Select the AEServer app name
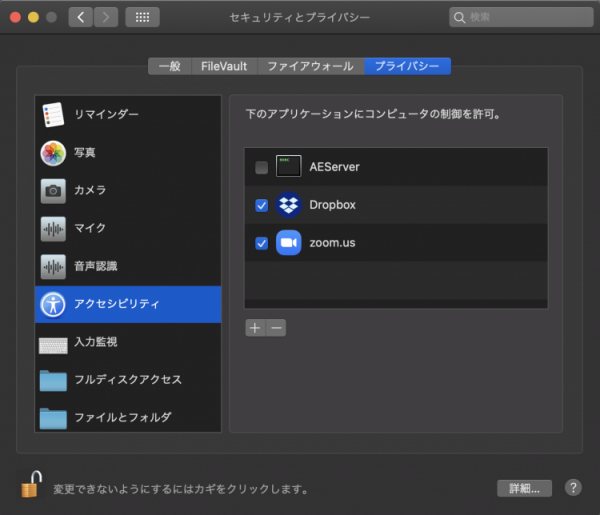 334,167
